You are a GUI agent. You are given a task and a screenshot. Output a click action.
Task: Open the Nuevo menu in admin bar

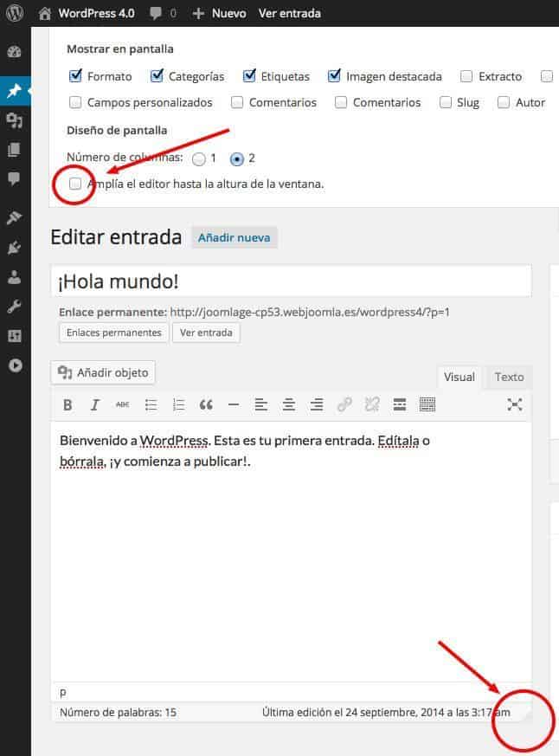[219, 13]
